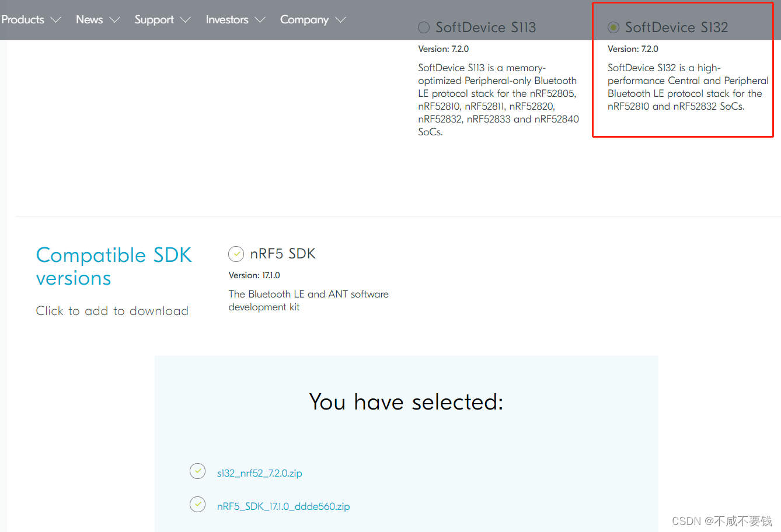Open the nRF5_SDK_17.1.0_ddde560.zip link

[284, 506]
